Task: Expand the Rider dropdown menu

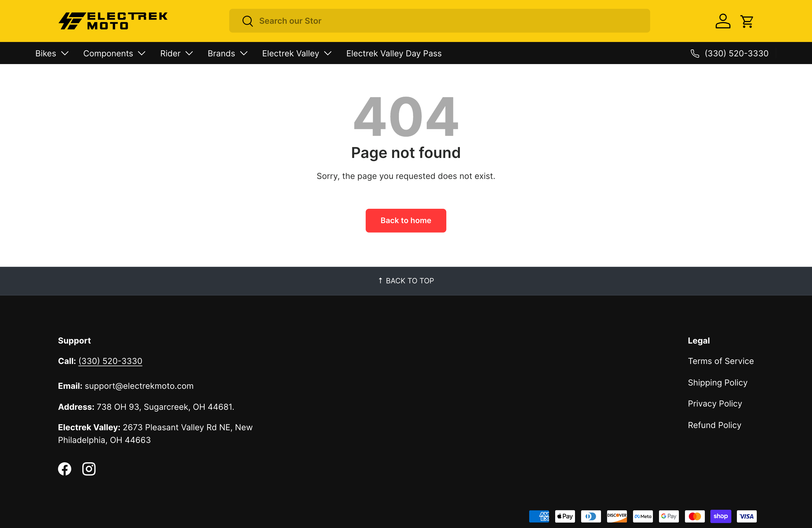Action: (x=176, y=54)
